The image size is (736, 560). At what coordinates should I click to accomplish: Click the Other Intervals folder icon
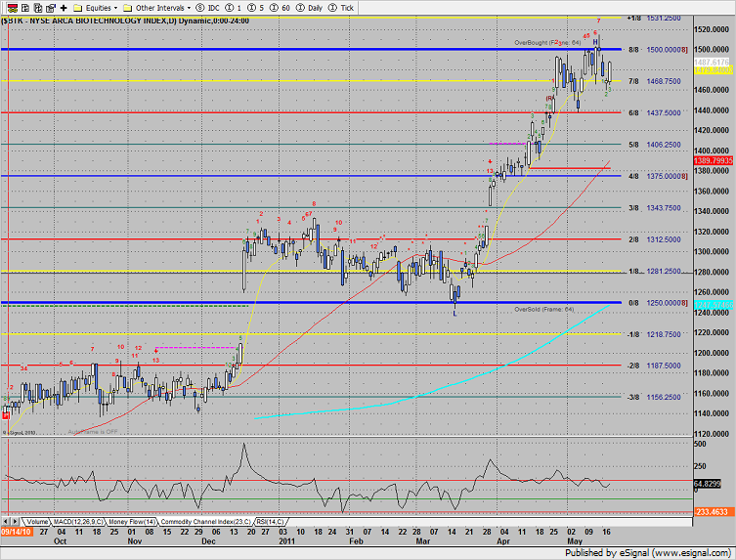(127, 8)
